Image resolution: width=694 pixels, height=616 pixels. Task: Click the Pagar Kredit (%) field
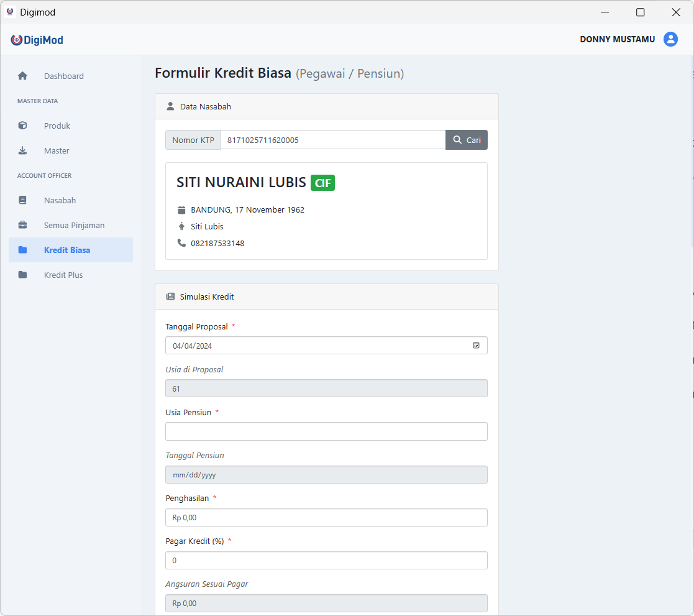326,560
